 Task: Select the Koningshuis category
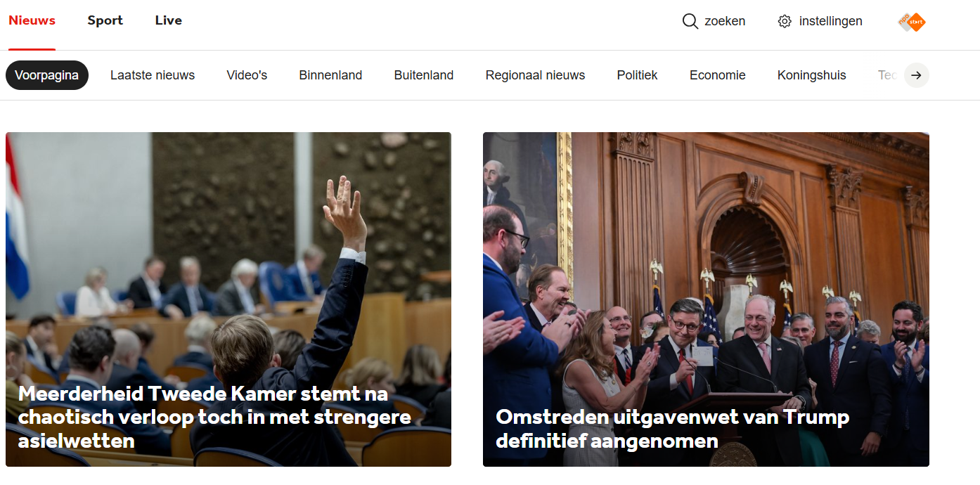[812, 75]
